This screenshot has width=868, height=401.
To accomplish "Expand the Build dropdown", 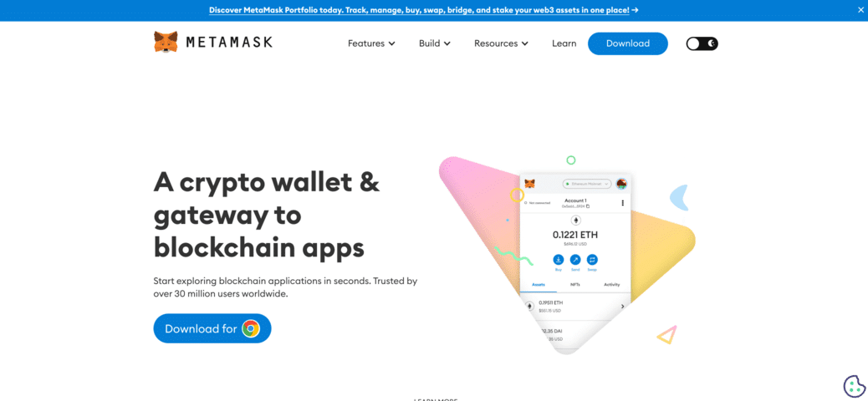I will point(435,43).
